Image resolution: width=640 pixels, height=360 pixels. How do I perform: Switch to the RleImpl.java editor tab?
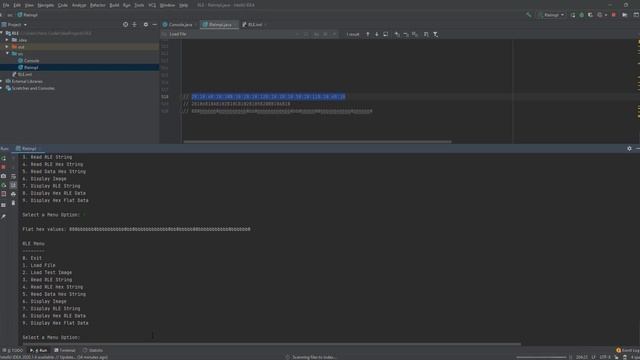pos(218,24)
